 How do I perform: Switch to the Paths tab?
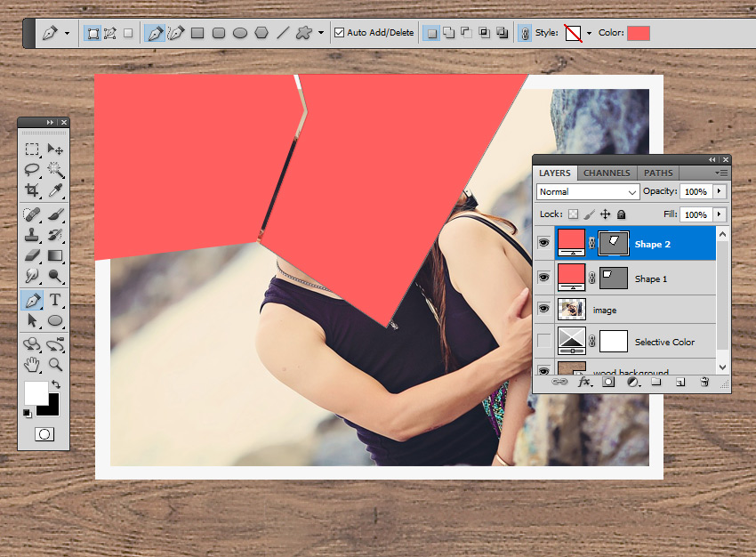[658, 173]
